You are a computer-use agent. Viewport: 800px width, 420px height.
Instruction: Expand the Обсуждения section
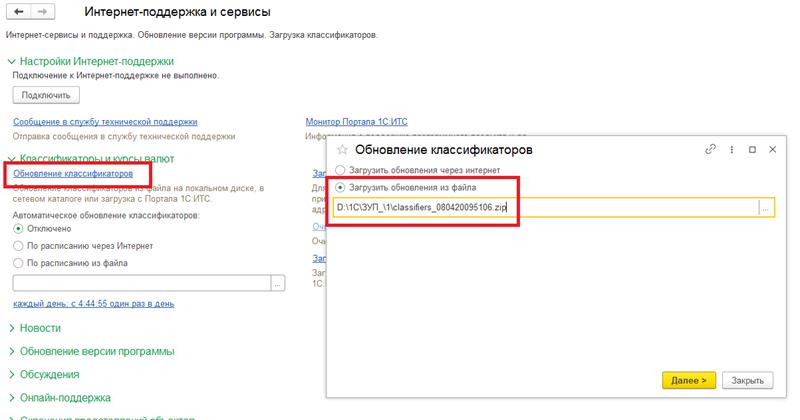click(12, 374)
